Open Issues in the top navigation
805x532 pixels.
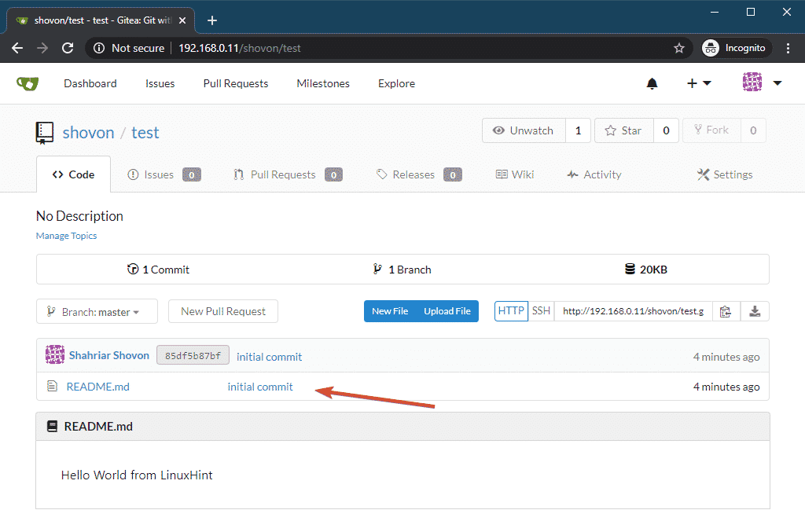(160, 83)
